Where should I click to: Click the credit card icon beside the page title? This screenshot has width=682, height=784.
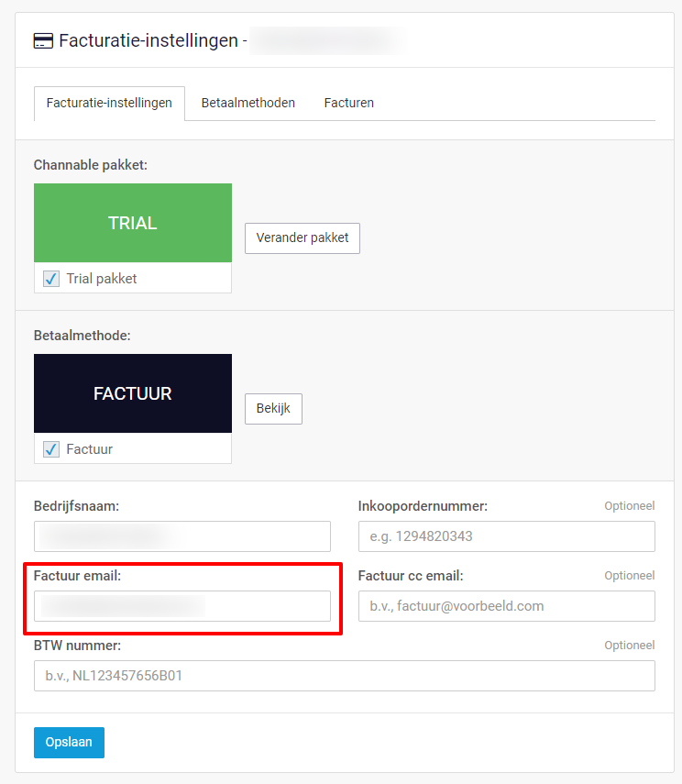[43, 41]
